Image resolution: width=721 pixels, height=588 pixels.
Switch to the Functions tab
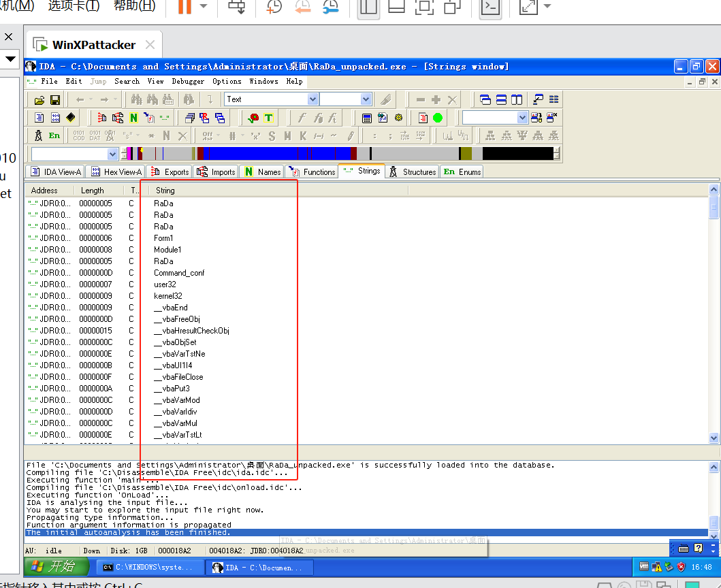click(x=312, y=172)
